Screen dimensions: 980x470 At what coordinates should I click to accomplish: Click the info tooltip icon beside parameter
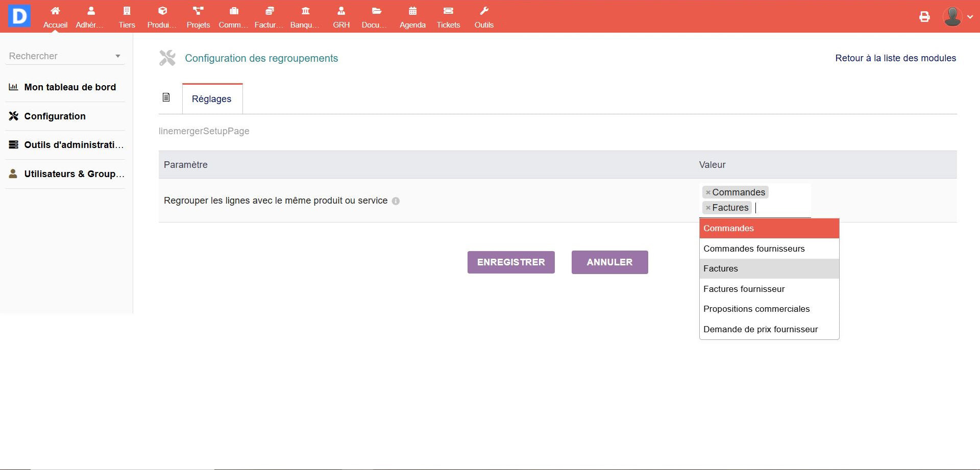(x=396, y=201)
